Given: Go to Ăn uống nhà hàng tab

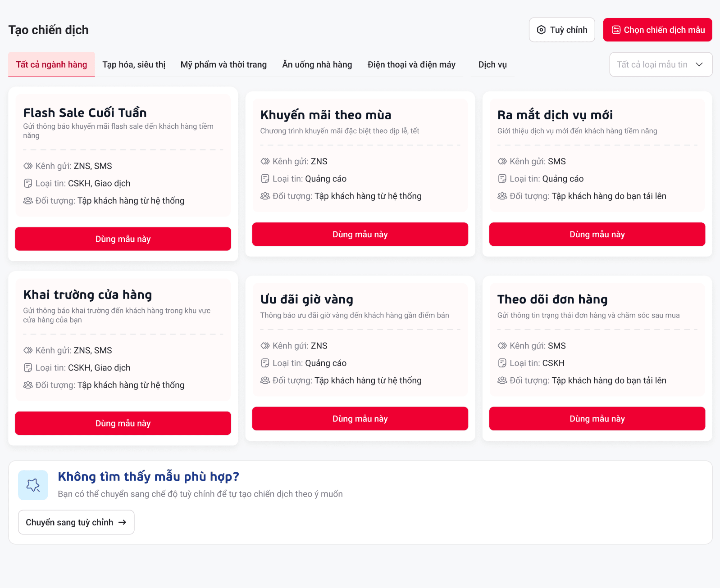Looking at the screenshot, I should click(317, 65).
